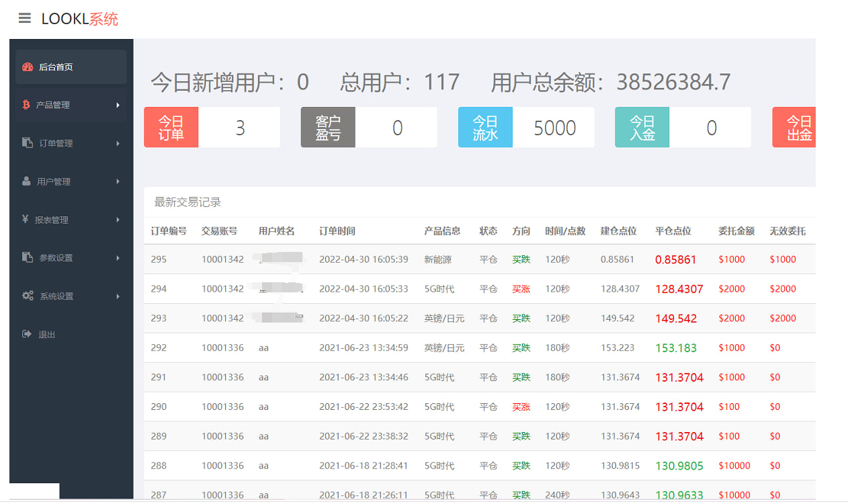Click 180秒 in order 291 row
The image size is (848, 504).
pyautogui.click(x=558, y=378)
